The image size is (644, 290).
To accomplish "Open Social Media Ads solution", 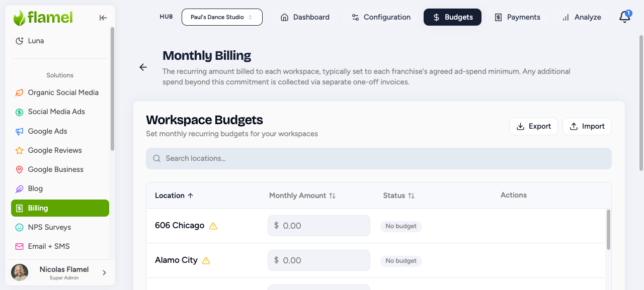I will click(60, 112).
